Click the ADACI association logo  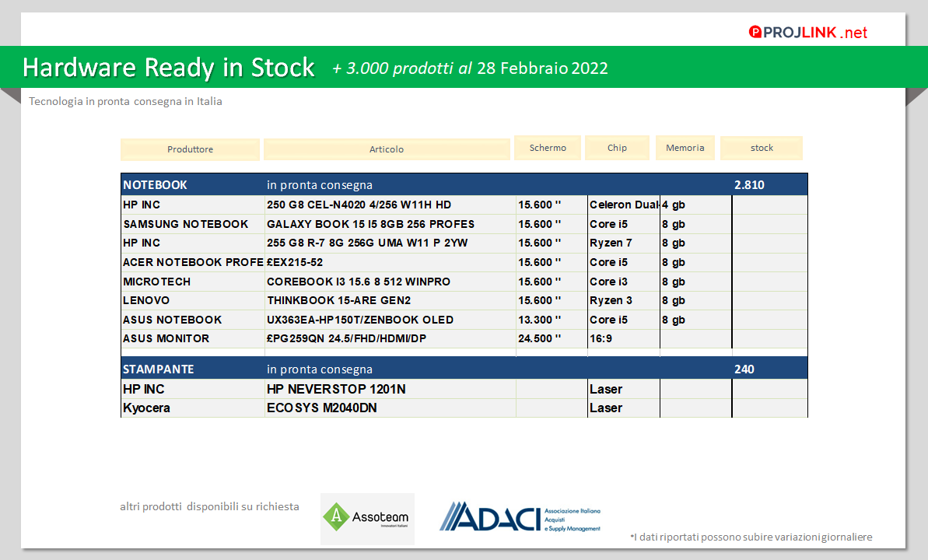pos(520,516)
